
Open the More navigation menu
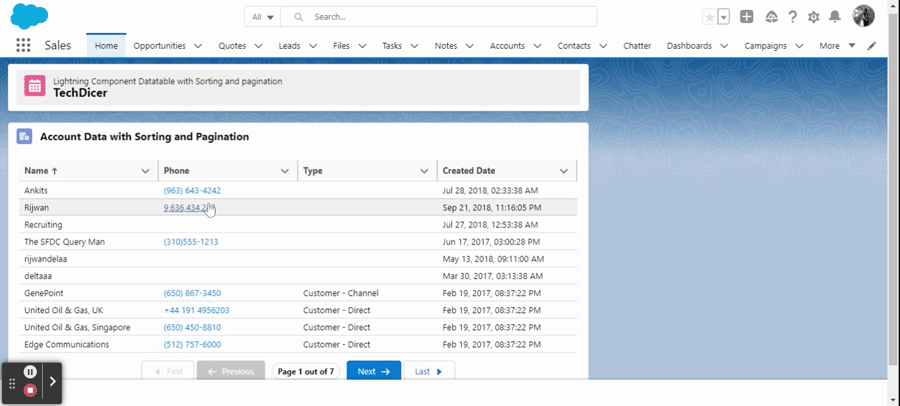click(837, 46)
